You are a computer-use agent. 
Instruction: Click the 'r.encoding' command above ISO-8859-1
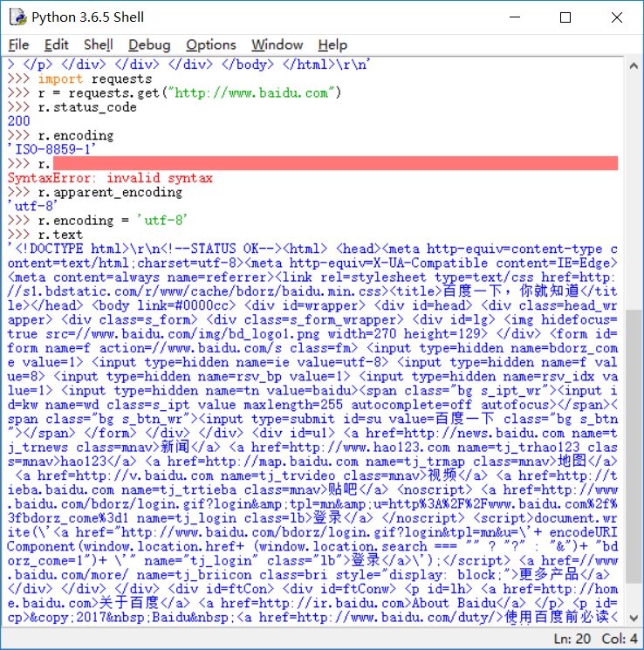75,135
